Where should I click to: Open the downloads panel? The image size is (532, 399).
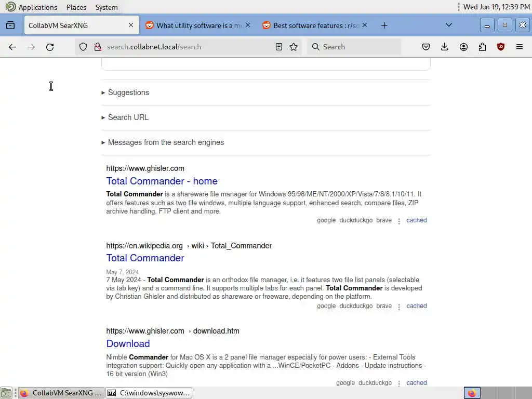445,47
